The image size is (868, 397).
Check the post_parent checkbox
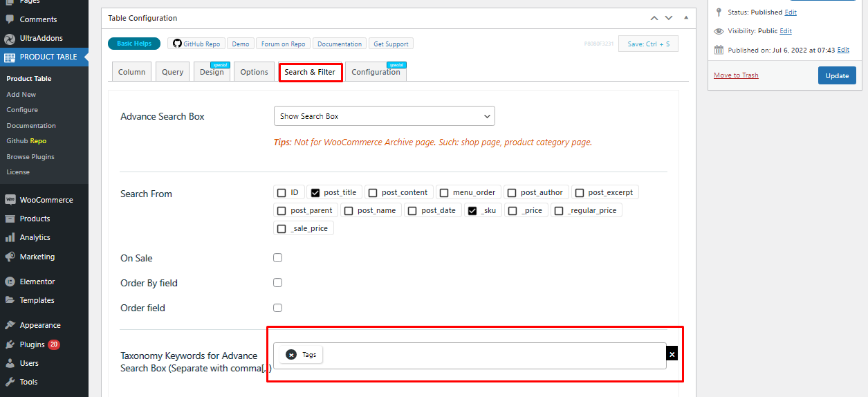click(281, 211)
